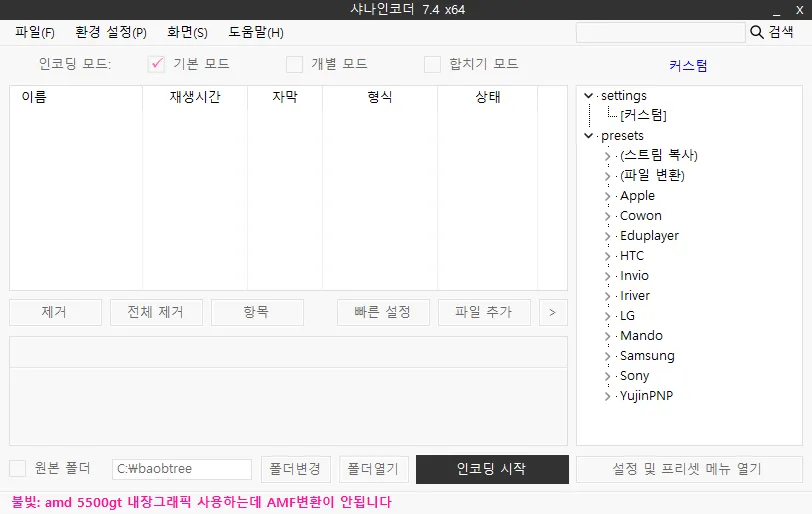Check the 개별 모드 checkbox

(x=294, y=64)
